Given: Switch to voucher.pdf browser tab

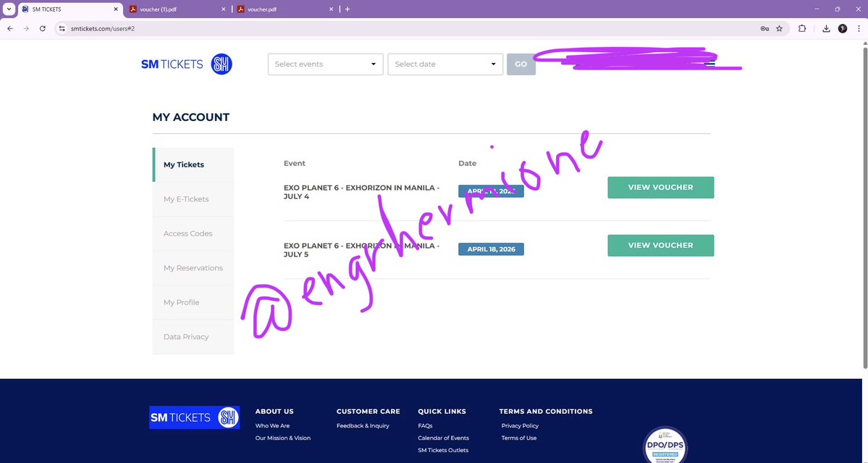Looking at the screenshot, I should (285, 9).
